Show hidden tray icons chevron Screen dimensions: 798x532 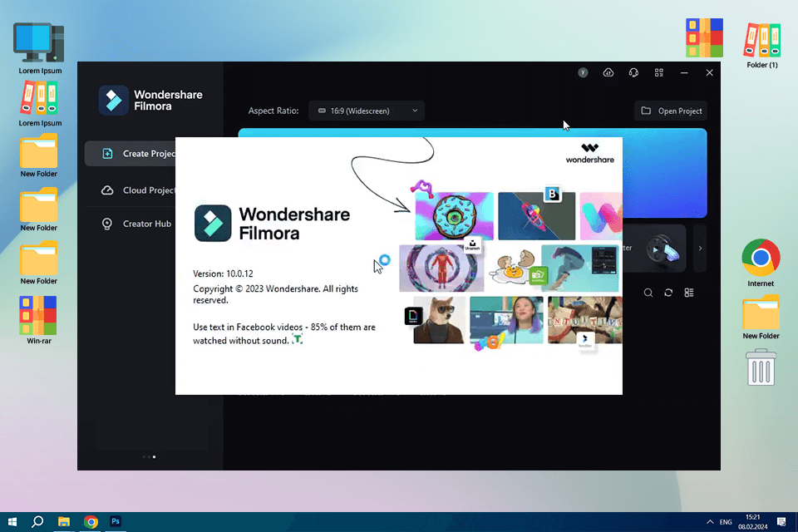(x=710, y=522)
